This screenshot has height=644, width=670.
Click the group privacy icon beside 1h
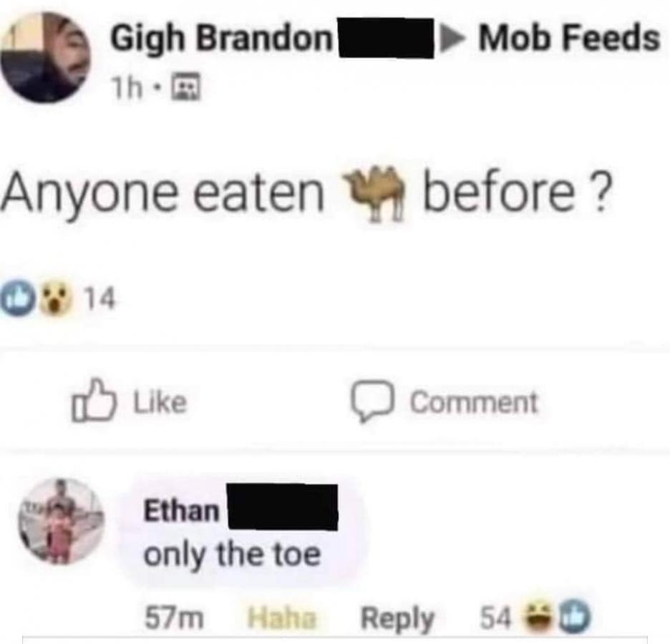pos(185,87)
